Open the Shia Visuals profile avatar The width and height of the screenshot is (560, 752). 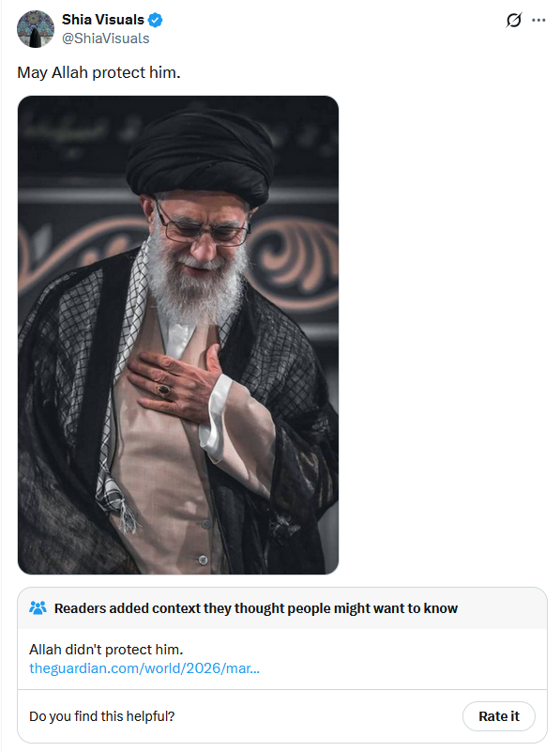[x=36, y=29]
